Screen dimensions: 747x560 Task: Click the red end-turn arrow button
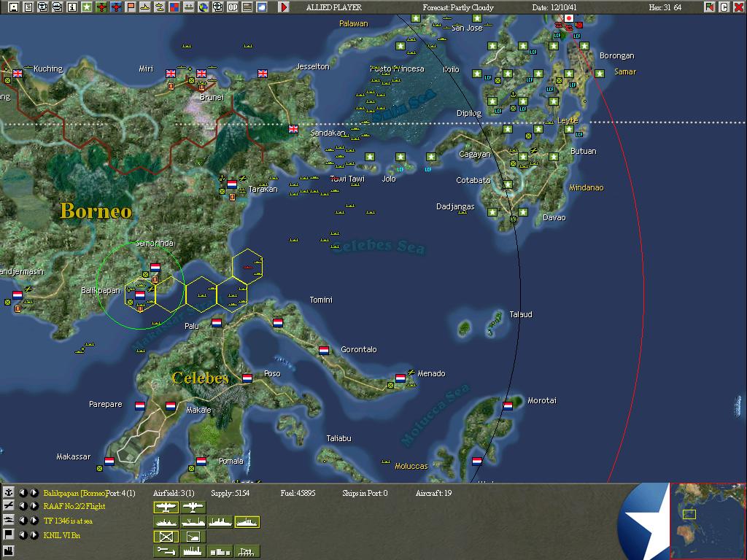tap(284, 7)
